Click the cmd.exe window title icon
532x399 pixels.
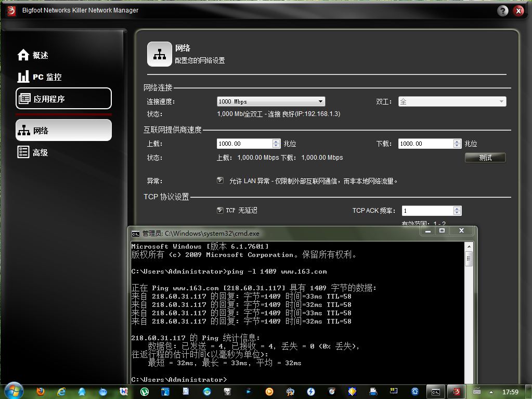135,234
